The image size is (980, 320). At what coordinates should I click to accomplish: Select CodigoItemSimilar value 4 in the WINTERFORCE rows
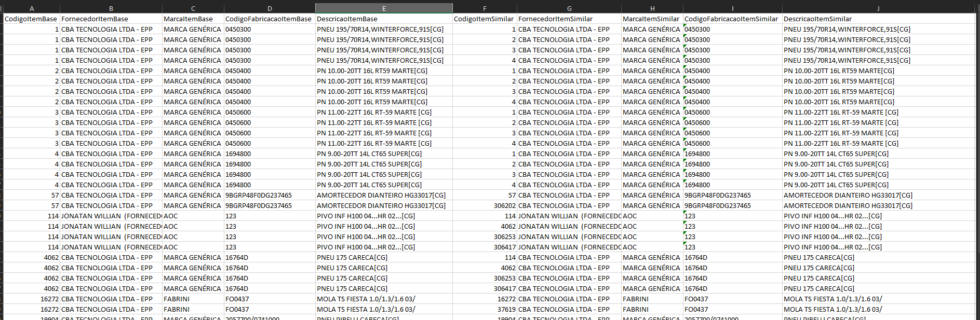tap(485, 60)
